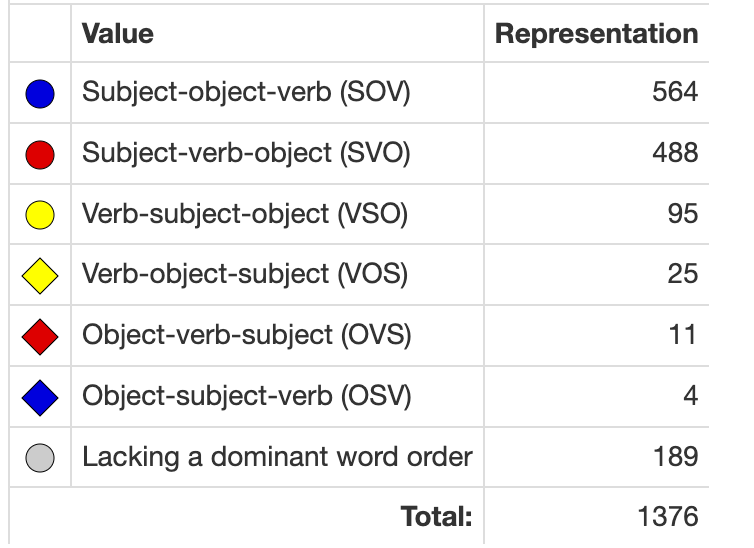The image size is (754, 548).
Task: Click the red diamond OVS icon
Action: tap(40, 337)
